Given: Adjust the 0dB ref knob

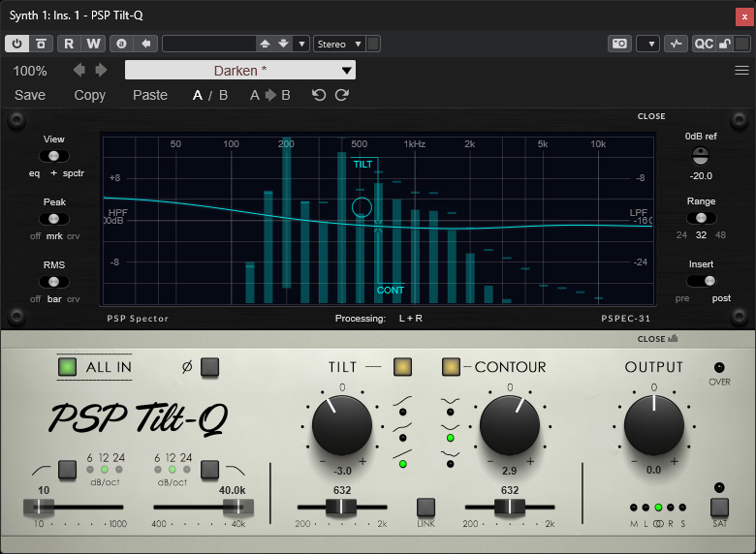Looking at the screenshot, I should pyautogui.click(x=700, y=156).
